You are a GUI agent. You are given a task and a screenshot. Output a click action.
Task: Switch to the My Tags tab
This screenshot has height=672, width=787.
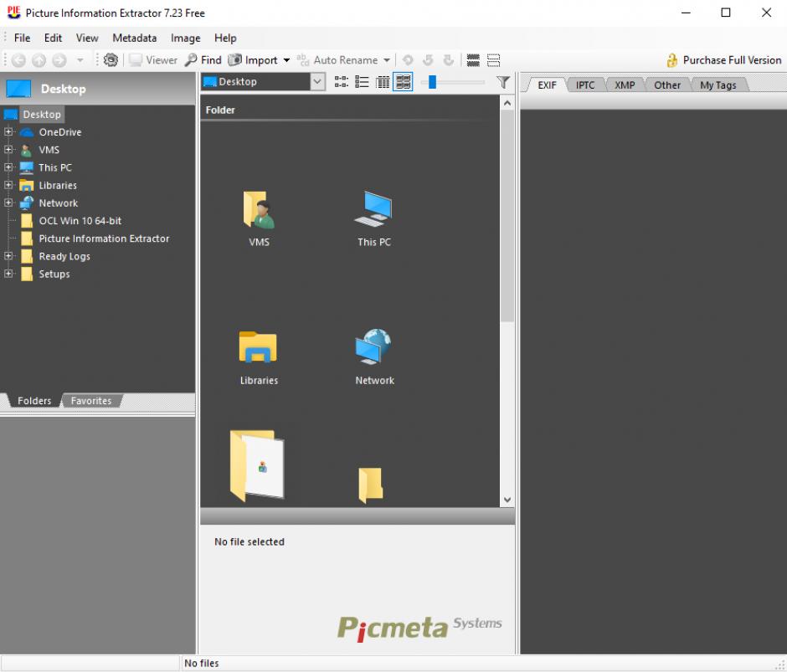coord(718,85)
